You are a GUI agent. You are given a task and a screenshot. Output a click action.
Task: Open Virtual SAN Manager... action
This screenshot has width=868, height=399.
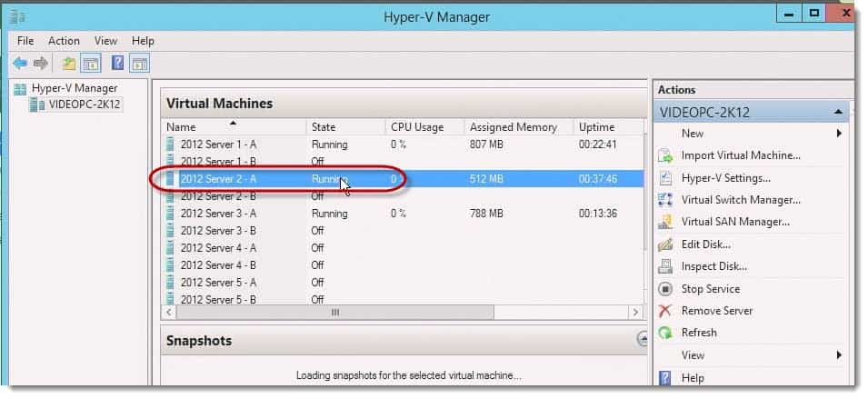pyautogui.click(x=735, y=222)
